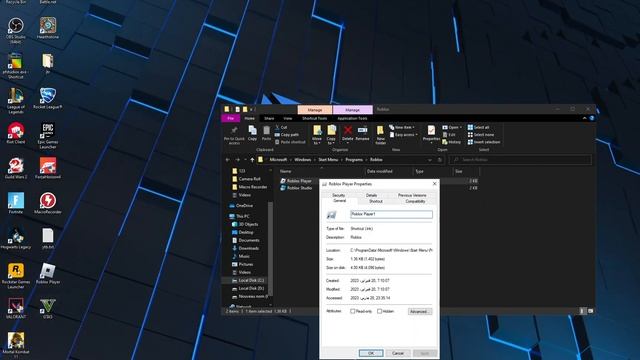The width and height of the screenshot is (640, 360).
Task: Select MacroRecorder desktop icon
Action: (48, 203)
